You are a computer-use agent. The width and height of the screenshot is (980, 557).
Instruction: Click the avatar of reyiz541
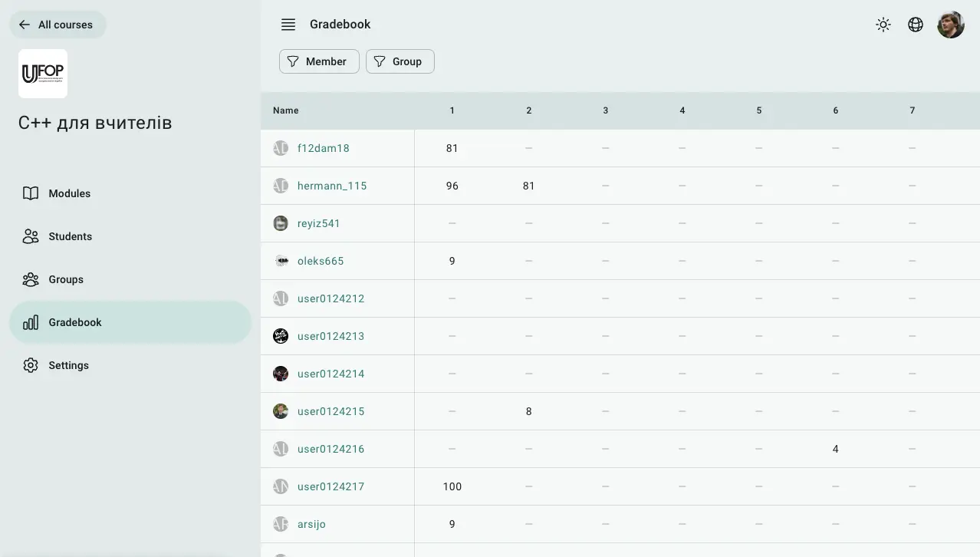(x=281, y=223)
